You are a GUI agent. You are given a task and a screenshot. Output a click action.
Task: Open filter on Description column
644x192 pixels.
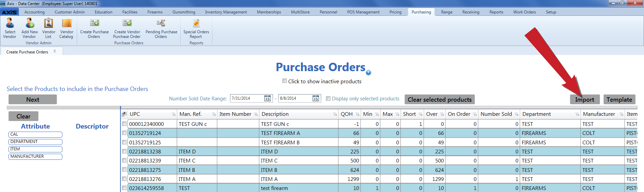pos(335,114)
